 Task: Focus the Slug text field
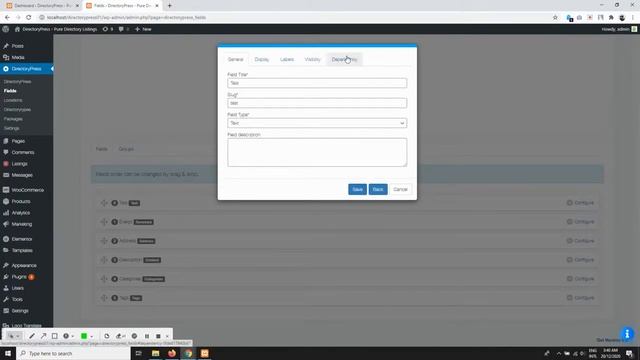click(x=317, y=103)
